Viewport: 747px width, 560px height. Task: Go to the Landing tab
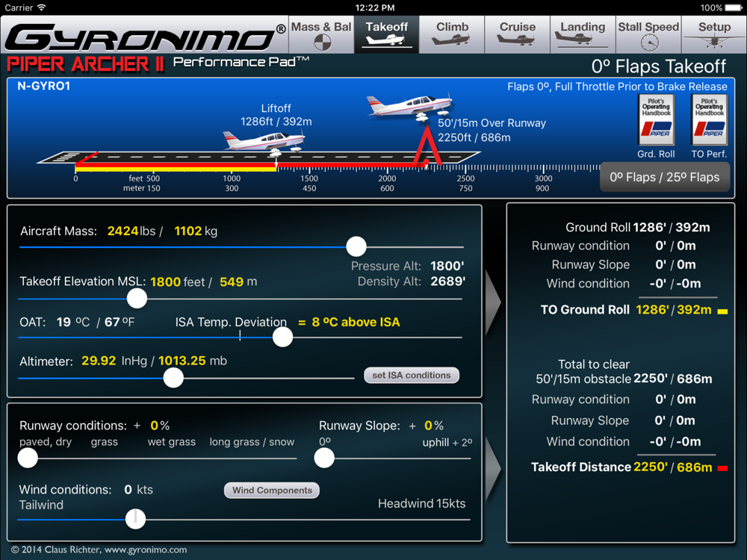click(x=583, y=34)
